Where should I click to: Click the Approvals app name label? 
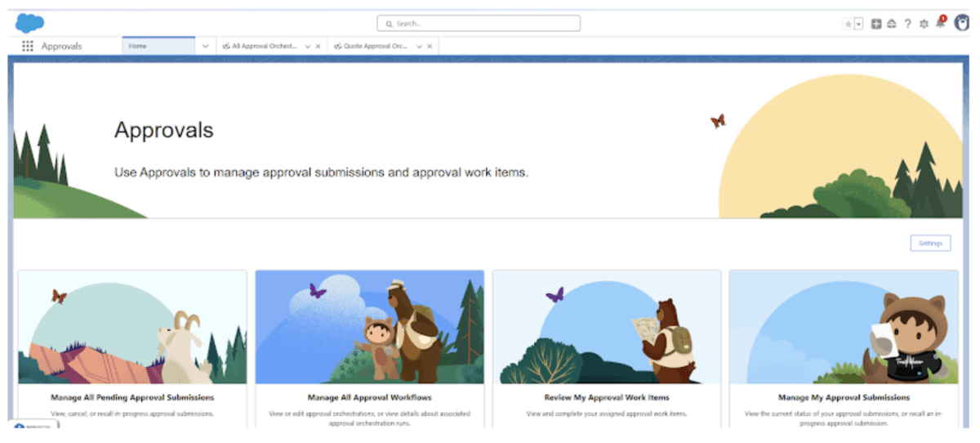62,47
